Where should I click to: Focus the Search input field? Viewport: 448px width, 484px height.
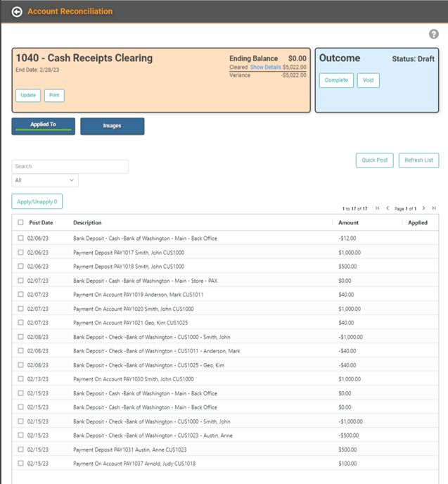point(70,167)
